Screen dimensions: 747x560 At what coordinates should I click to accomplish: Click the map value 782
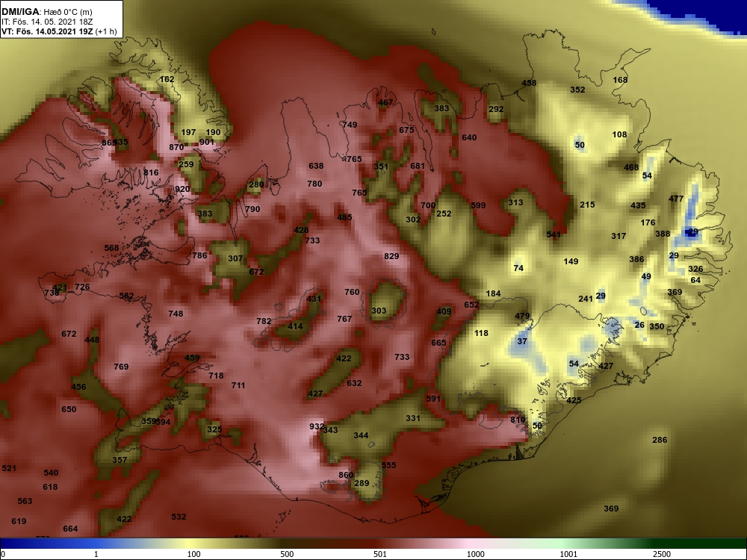[264, 321]
